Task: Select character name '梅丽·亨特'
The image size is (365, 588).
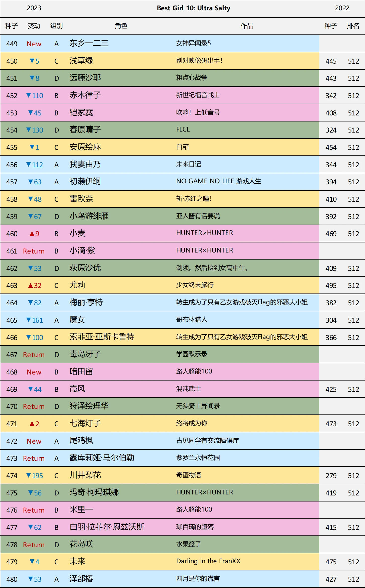Action: click(86, 302)
